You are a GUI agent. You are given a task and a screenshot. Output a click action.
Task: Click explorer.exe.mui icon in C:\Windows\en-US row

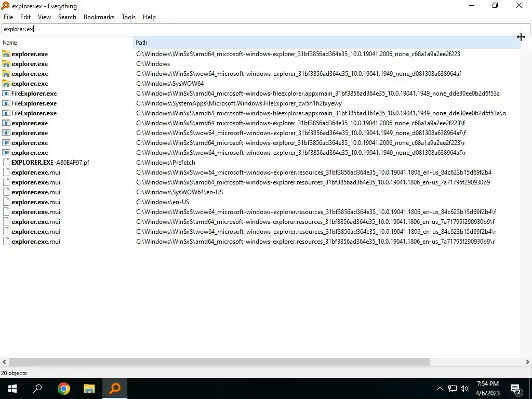pyautogui.click(x=6, y=202)
